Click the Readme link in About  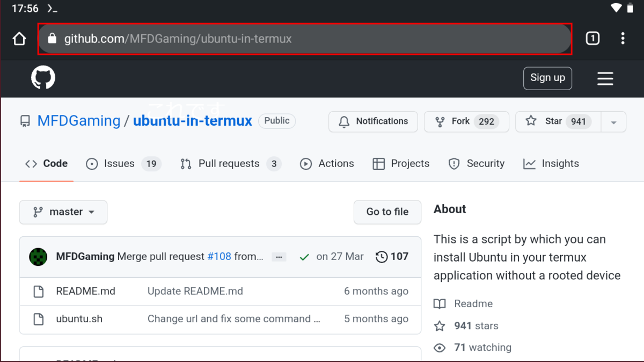point(473,304)
